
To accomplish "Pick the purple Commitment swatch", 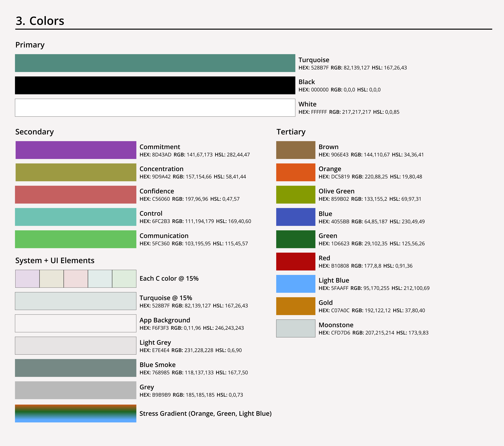I will tap(76, 150).
